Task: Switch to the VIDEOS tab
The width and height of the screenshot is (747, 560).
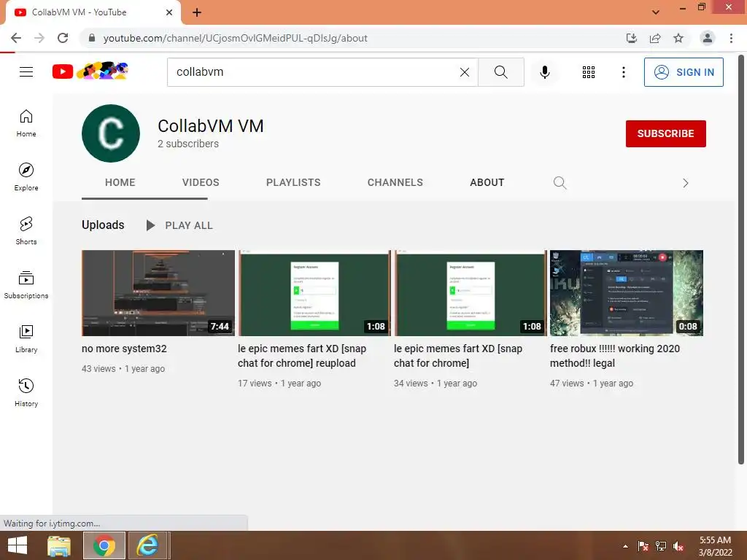Action: (201, 182)
